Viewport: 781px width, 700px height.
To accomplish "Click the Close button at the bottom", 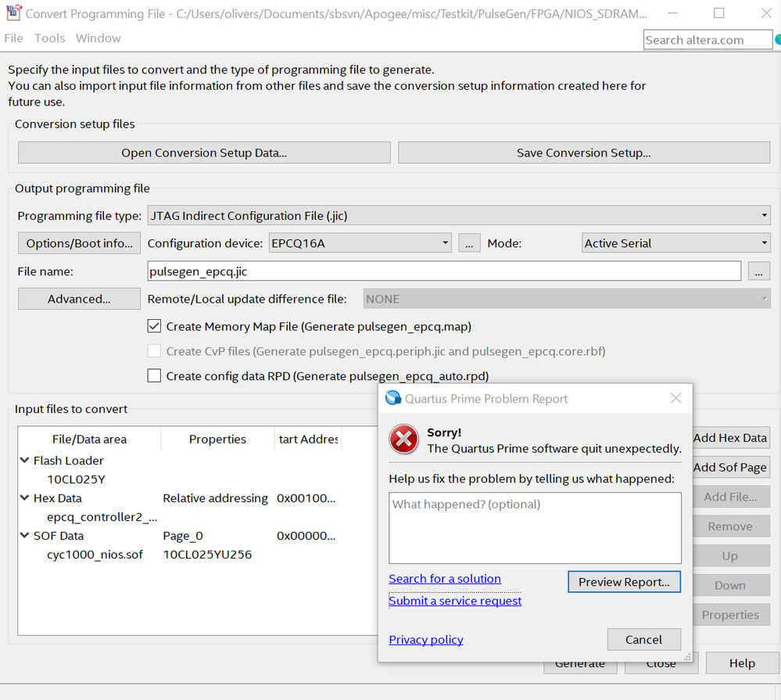I will (661, 667).
